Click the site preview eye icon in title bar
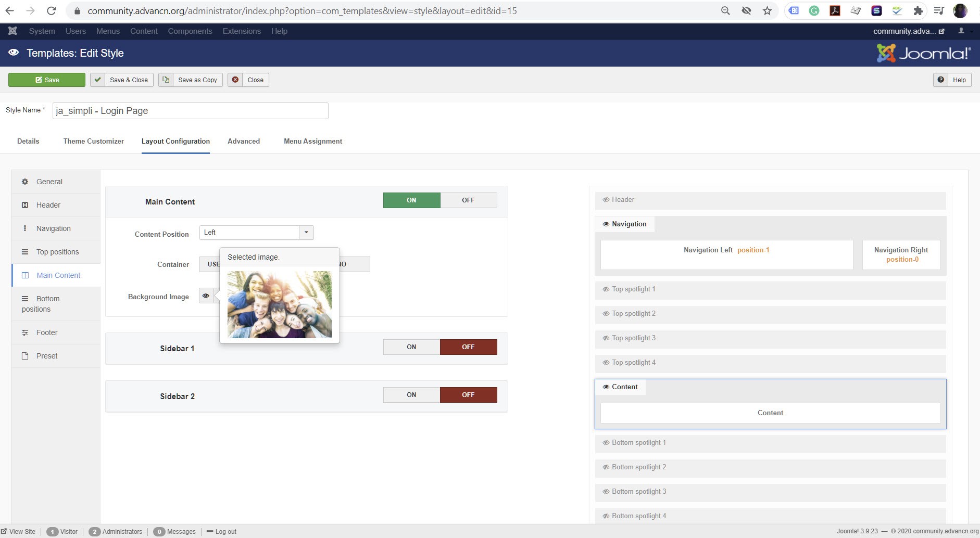 (14, 53)
